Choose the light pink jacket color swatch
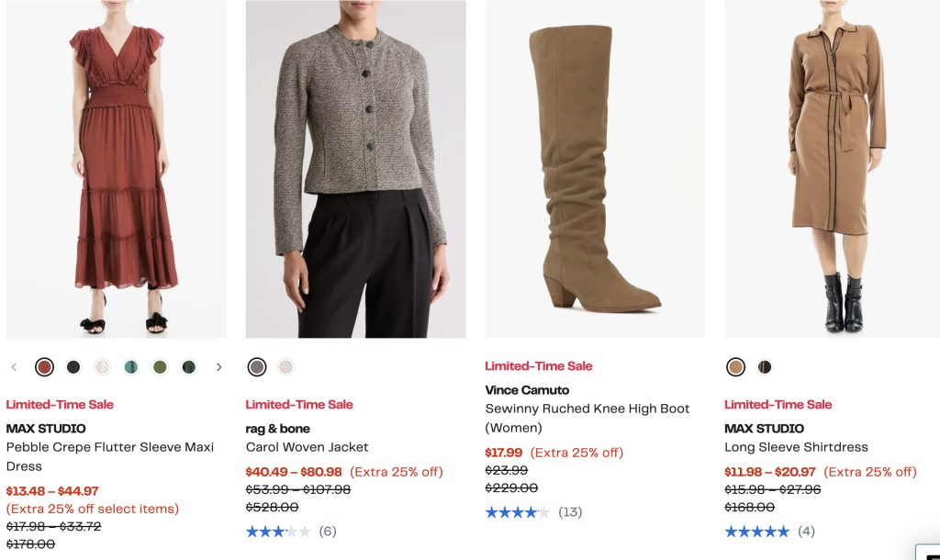The width and height of the screenshot is (940, 560). click(285, 367)
